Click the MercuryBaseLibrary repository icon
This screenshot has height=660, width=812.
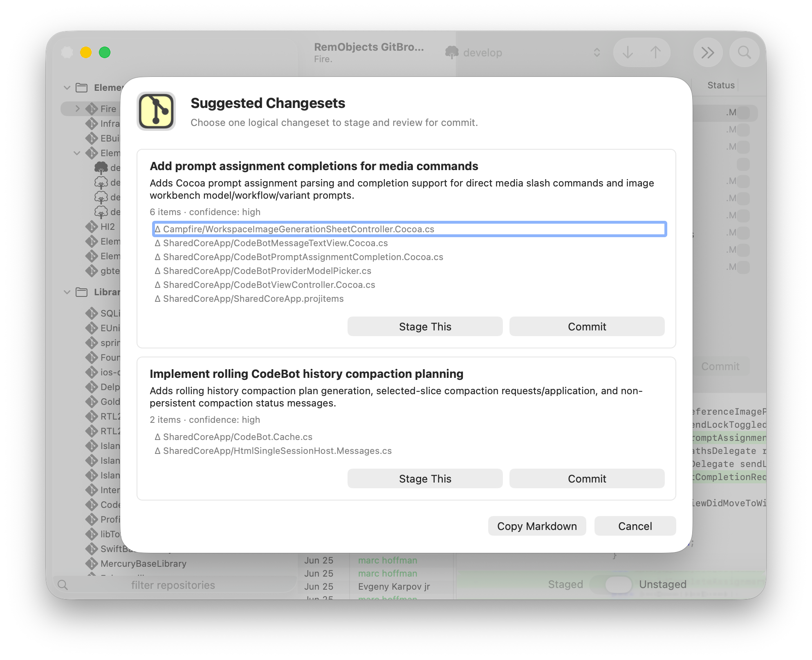92,563
